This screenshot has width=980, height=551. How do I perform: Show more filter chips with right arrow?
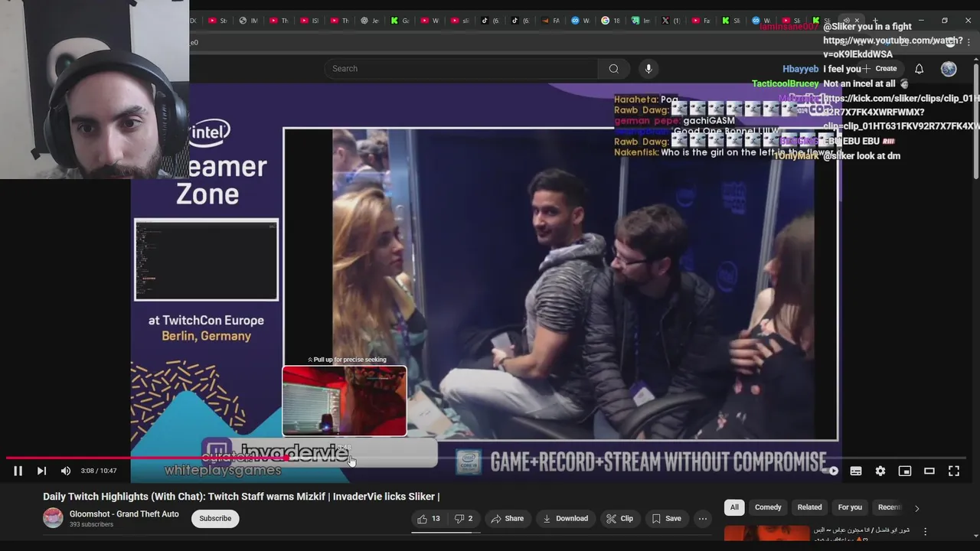pyautogui.click(x=916, y=508)
